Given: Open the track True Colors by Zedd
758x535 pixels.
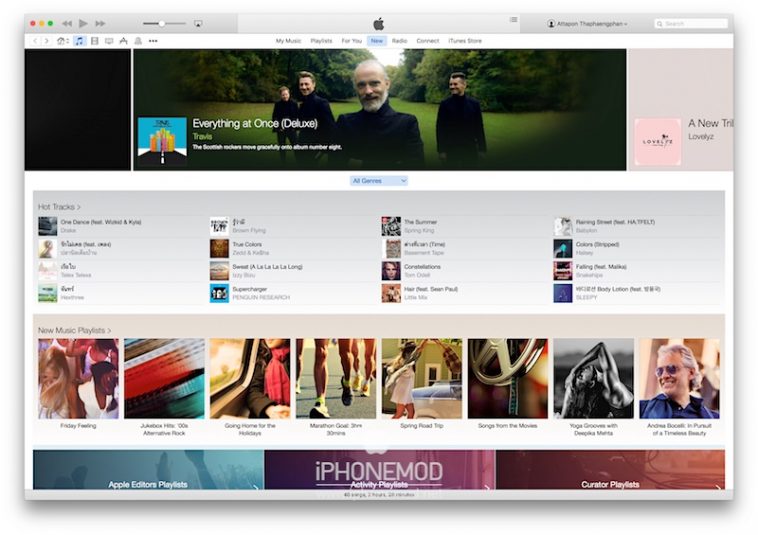Looking at the screenshot, I should pos(248,245).
